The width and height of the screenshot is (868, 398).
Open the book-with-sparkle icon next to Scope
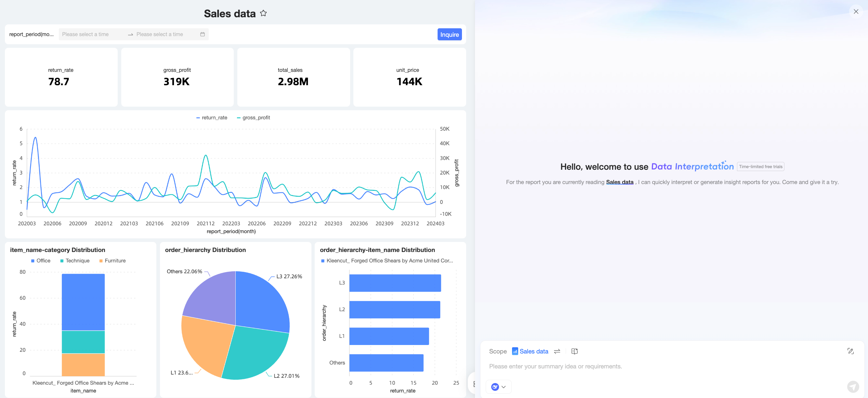coord(574,351)
